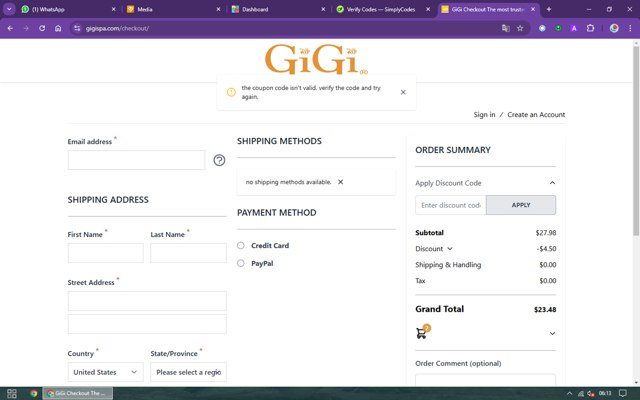Click the APPLY discount button
640x400 pixels.
tap(521, 205)
